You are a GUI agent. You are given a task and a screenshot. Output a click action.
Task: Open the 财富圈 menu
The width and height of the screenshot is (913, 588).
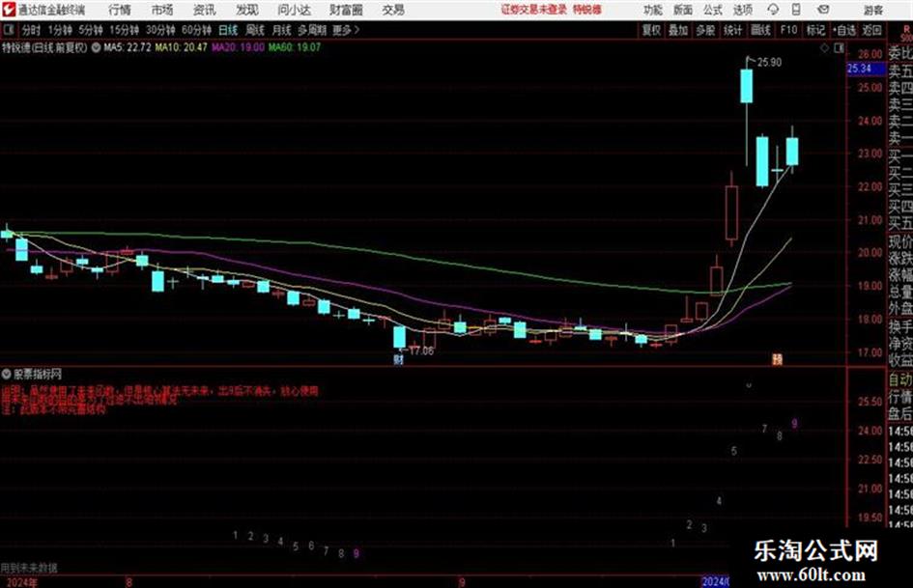[346, 10]
